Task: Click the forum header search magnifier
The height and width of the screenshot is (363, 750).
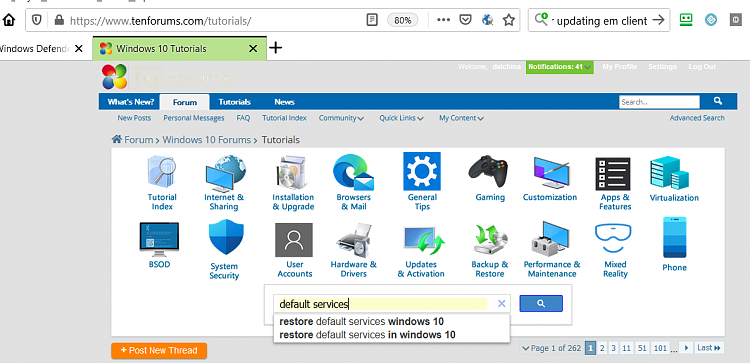Action: point(718,101)
